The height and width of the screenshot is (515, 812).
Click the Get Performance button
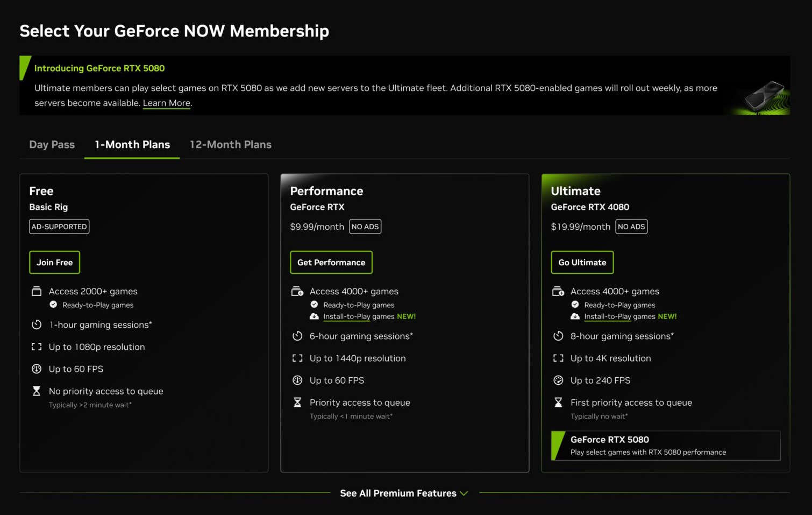click(331, 262)
